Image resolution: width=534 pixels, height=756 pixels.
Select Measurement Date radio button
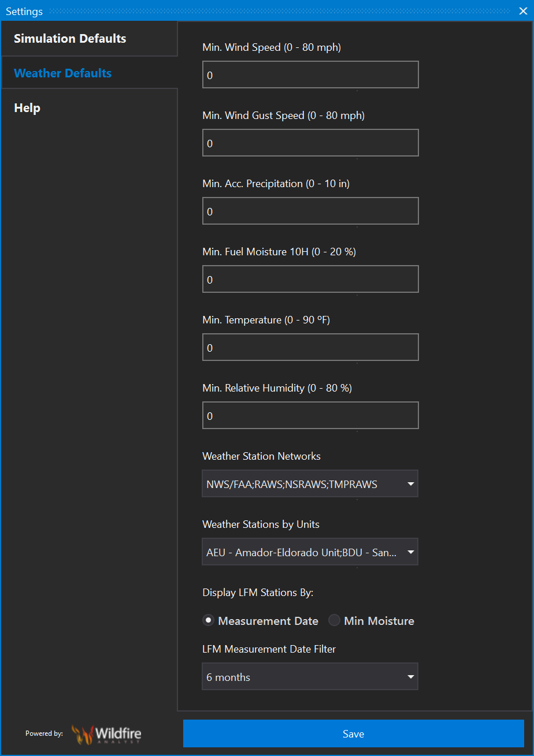pyautogui.click(x=209, y=621)
